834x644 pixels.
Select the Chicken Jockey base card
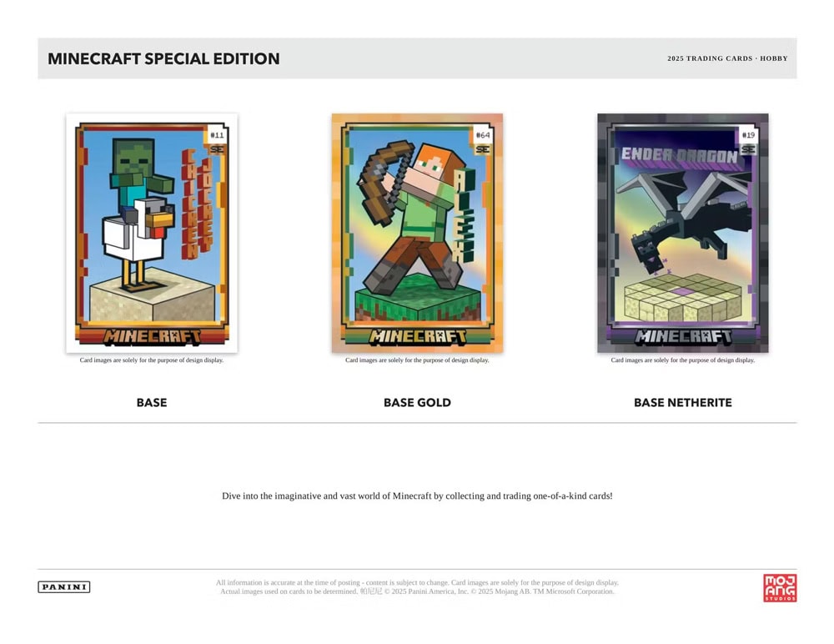coord(152,233)
